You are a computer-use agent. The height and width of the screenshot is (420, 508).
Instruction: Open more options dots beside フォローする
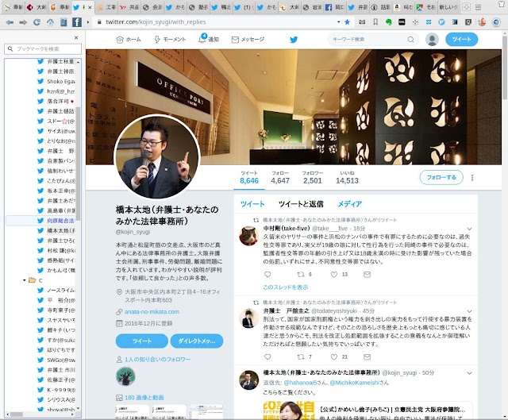pyautogui.click(x=472, y=178)
